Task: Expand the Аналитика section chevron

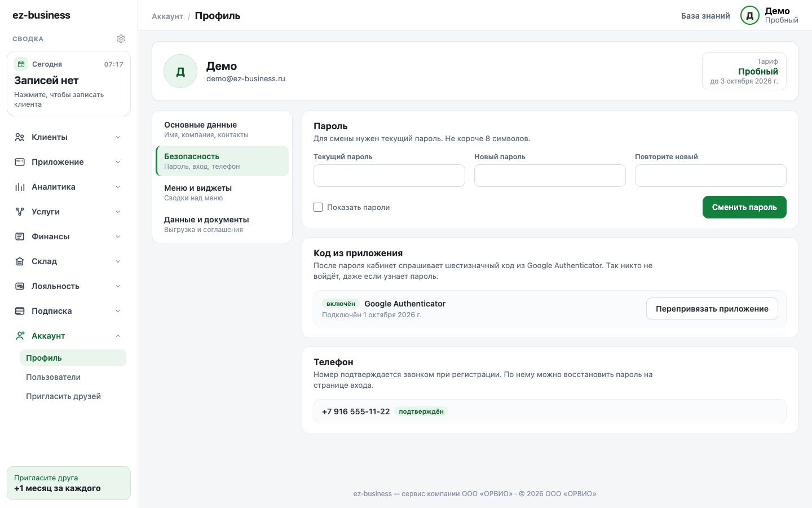Action: tap(118, 187)
